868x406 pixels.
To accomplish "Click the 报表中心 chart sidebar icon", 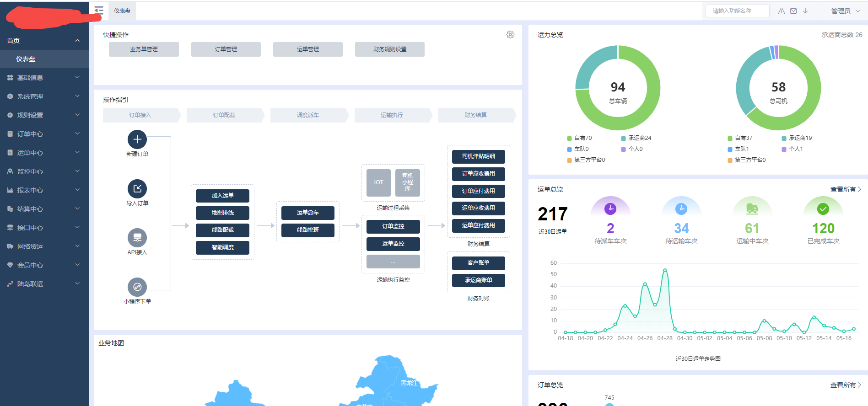I will coord(10,190).
